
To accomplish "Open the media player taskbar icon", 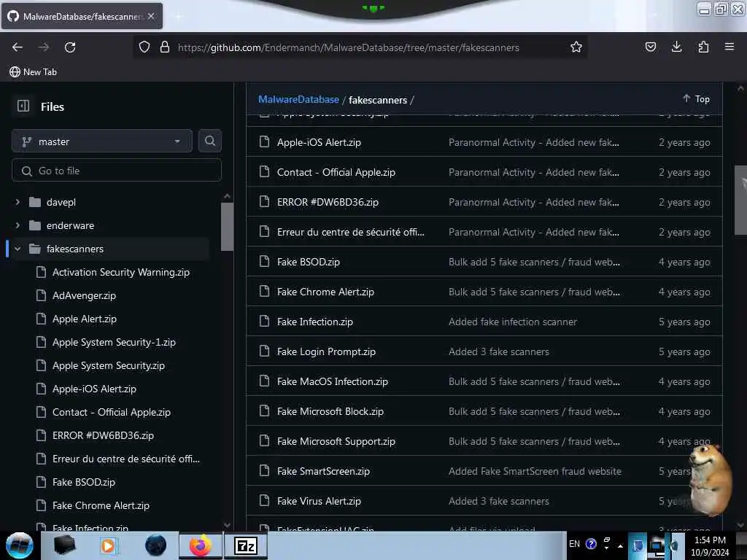I will coord(108,545).
